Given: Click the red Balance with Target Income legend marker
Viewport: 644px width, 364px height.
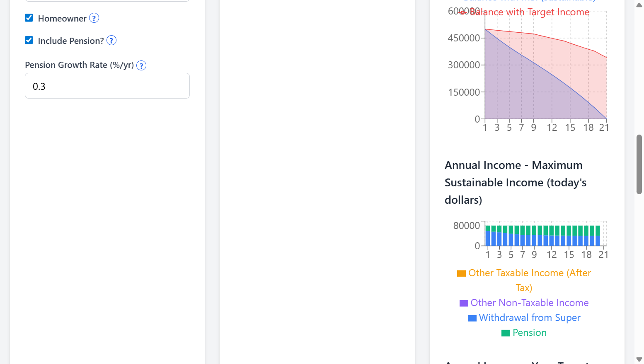Looking at the screenshot, I should point(463,12).
